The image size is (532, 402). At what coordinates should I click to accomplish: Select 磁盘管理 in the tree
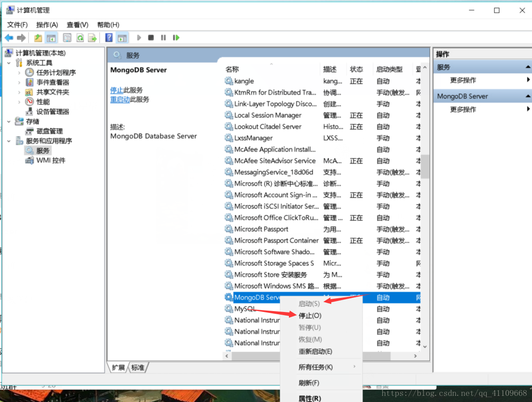[x=49, y=131]
